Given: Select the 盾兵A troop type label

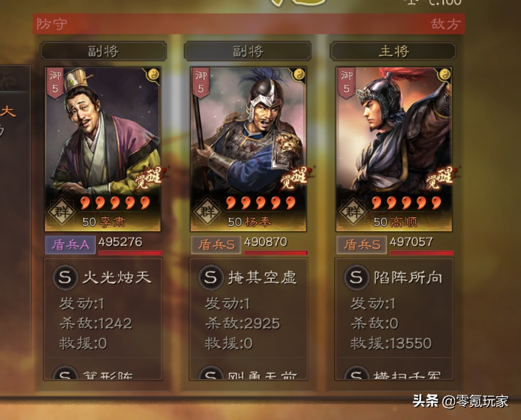Looking at the screenshot, I should click(71, 245).
